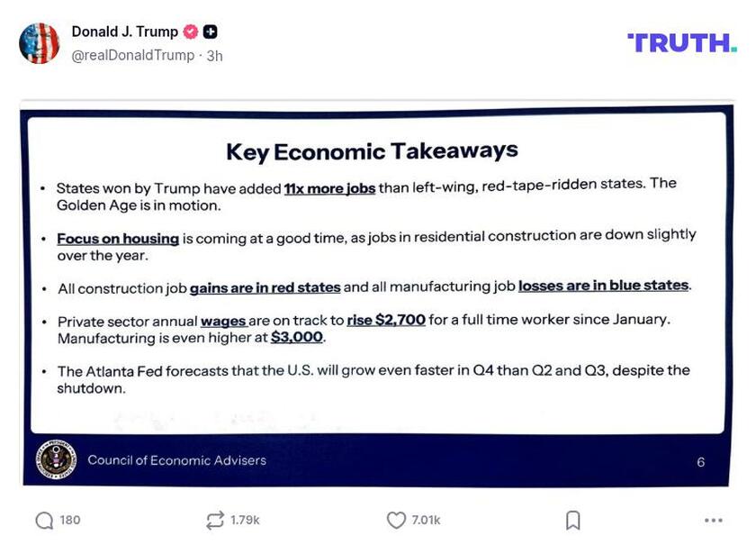
Task: ReTruth the post with the arrows icon
Action: point(214,521)
